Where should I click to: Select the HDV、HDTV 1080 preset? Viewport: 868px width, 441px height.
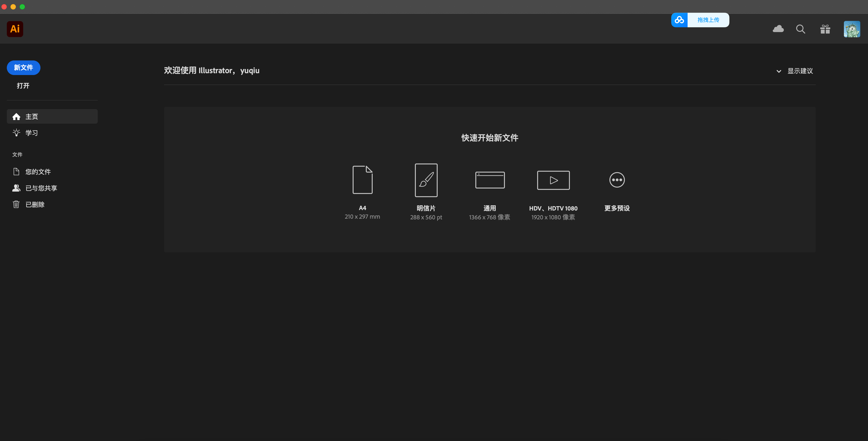(x=553, y=180)
